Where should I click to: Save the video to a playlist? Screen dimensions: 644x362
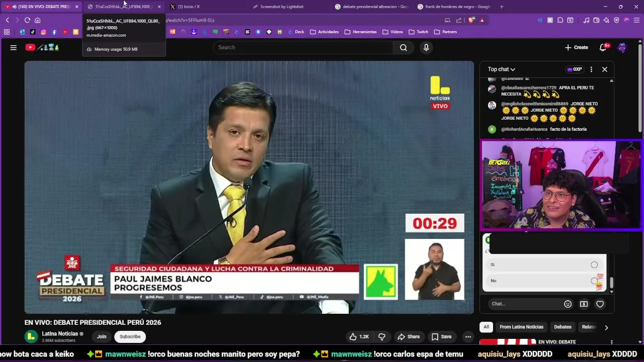pos(441,337)
